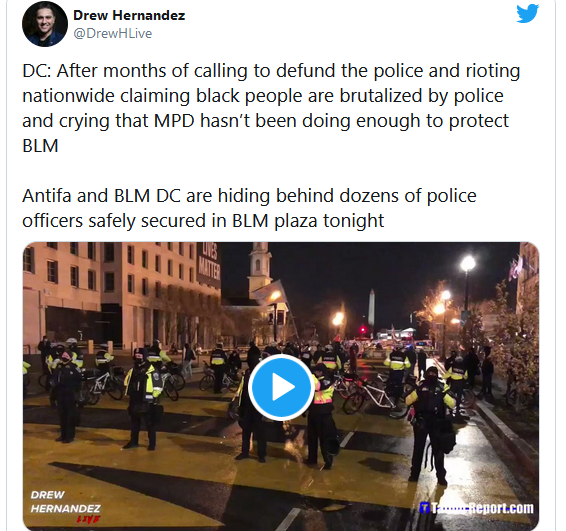Click the red traffic light in the video
The height and width of the screenshot is (531, 566).
pyautogui.click(x=363, y=329)
